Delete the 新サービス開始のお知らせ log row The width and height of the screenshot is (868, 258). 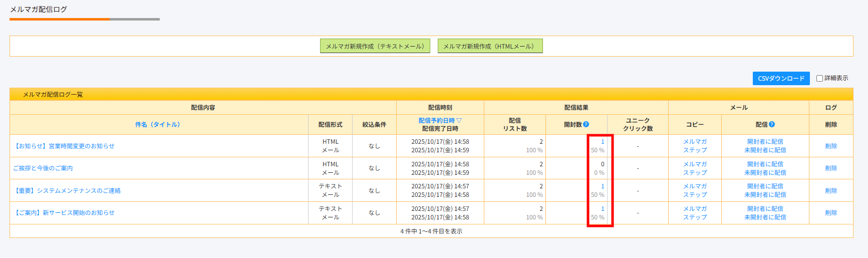coord(831,212)
